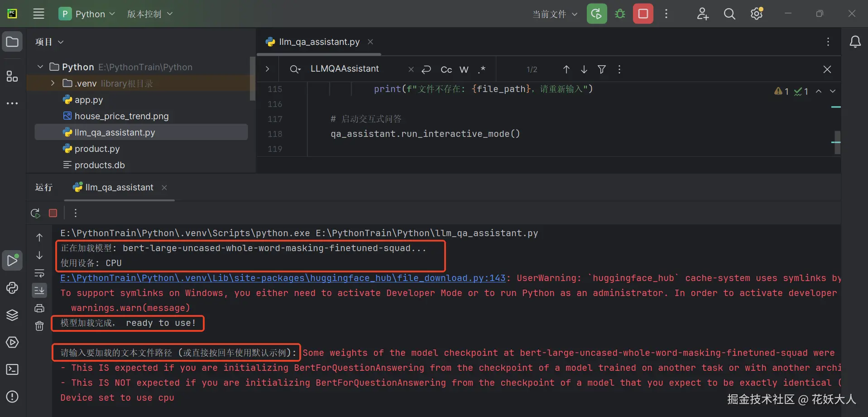Click the Debug bug icon
Screen dimensions: 868x417
(x=620, y=14)
